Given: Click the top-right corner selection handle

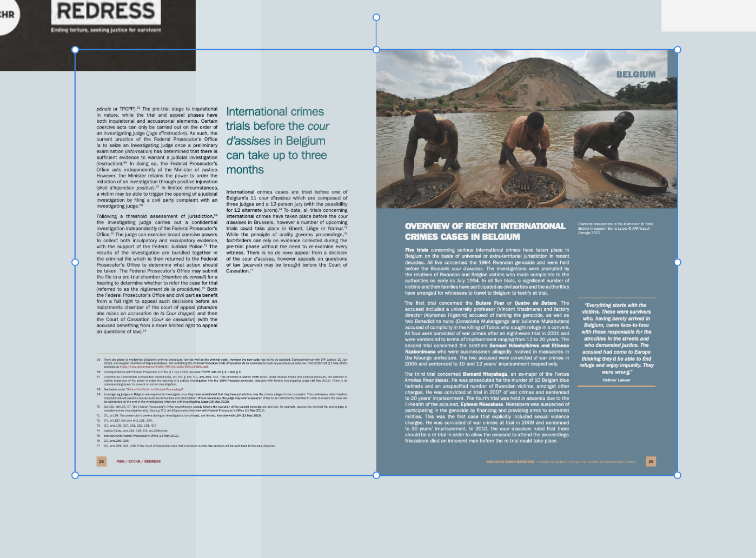Looking at the screenshot, I should pos(678,50).
